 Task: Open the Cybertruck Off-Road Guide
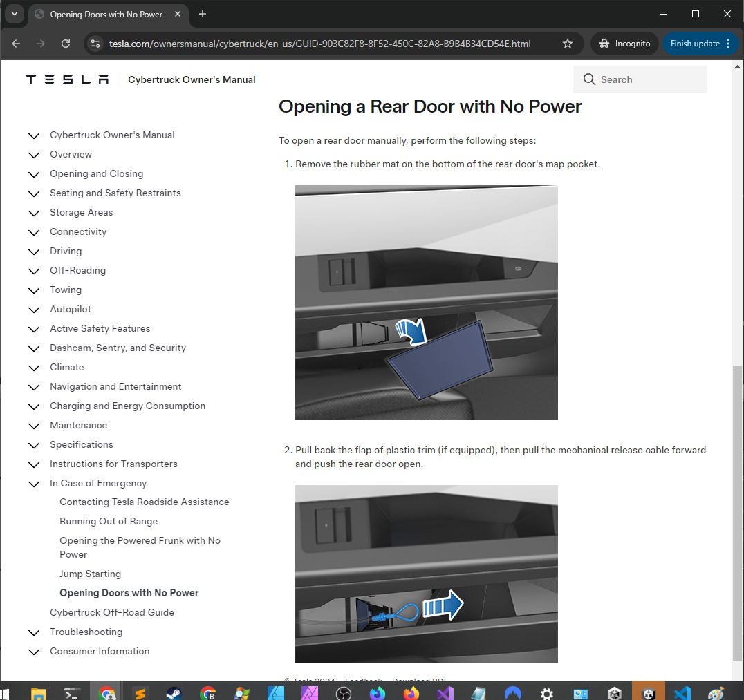tap(112, 612)
